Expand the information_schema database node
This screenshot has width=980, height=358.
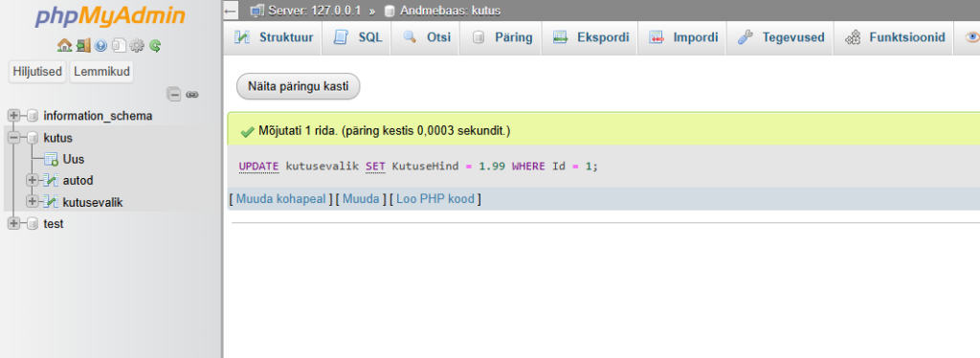(x=13, y=116)
